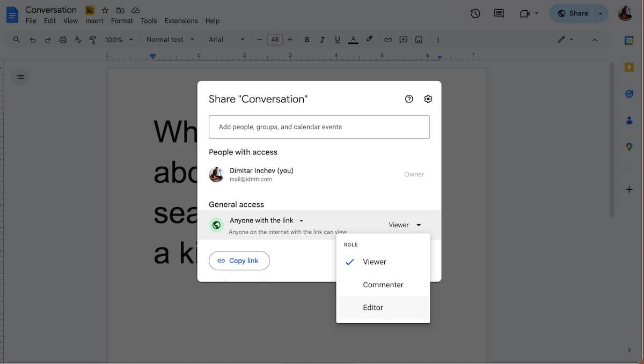Set link role to Editor

coord(373,308)
